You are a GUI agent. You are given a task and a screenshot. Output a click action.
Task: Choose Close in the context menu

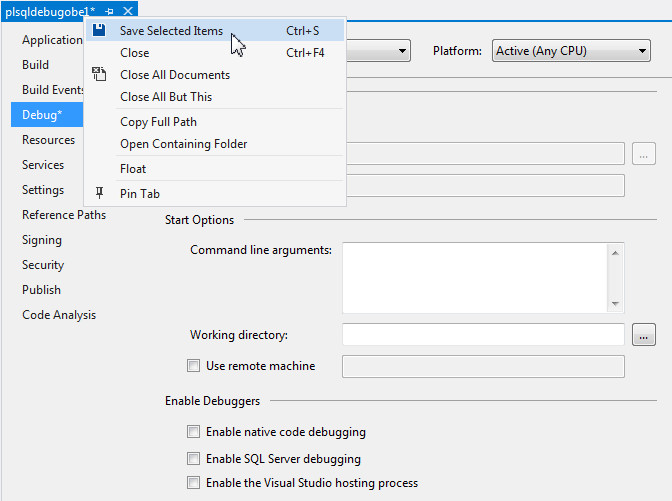pyautogui.click(x=215, y=53)
